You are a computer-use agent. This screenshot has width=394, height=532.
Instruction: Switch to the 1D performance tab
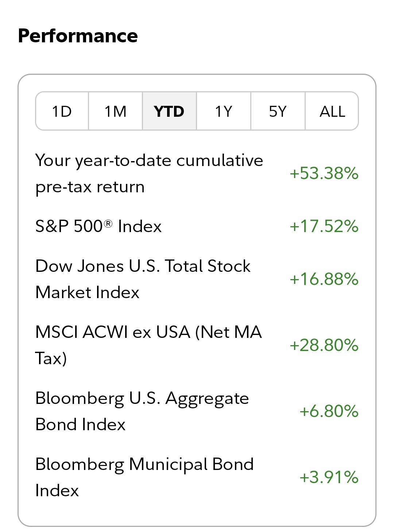point(62,111)
